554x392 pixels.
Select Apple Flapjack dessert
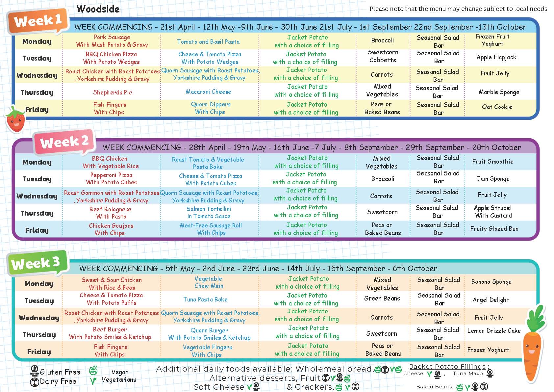click(x=496, y=57)
